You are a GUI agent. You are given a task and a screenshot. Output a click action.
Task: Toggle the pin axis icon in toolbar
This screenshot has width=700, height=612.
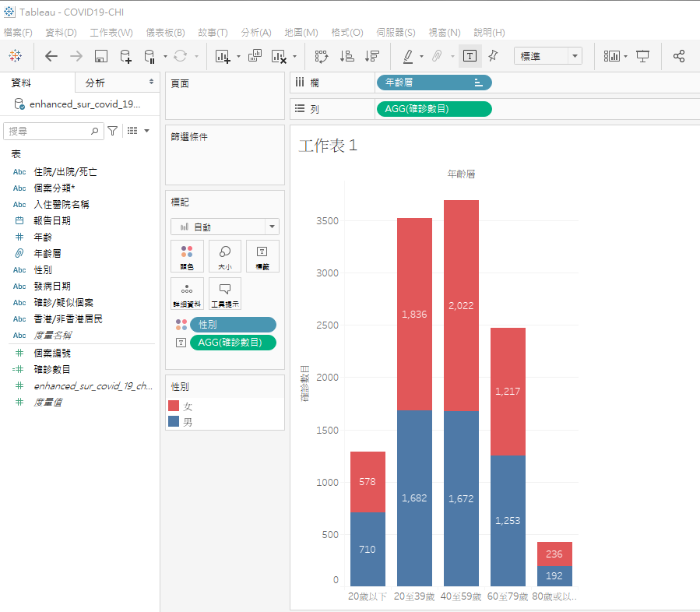[x=493, y=56]
